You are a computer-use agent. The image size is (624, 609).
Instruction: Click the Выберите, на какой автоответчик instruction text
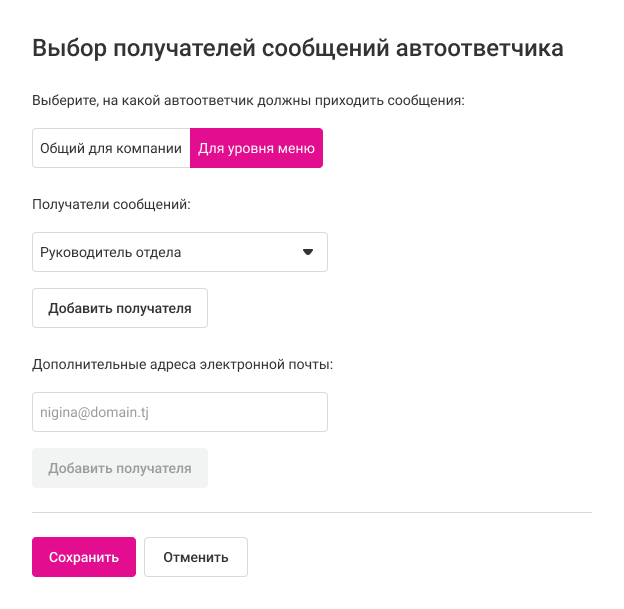pos(249,100)
